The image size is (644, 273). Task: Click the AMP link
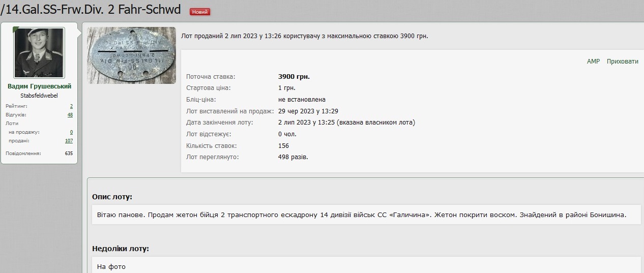tap(593, 62)
